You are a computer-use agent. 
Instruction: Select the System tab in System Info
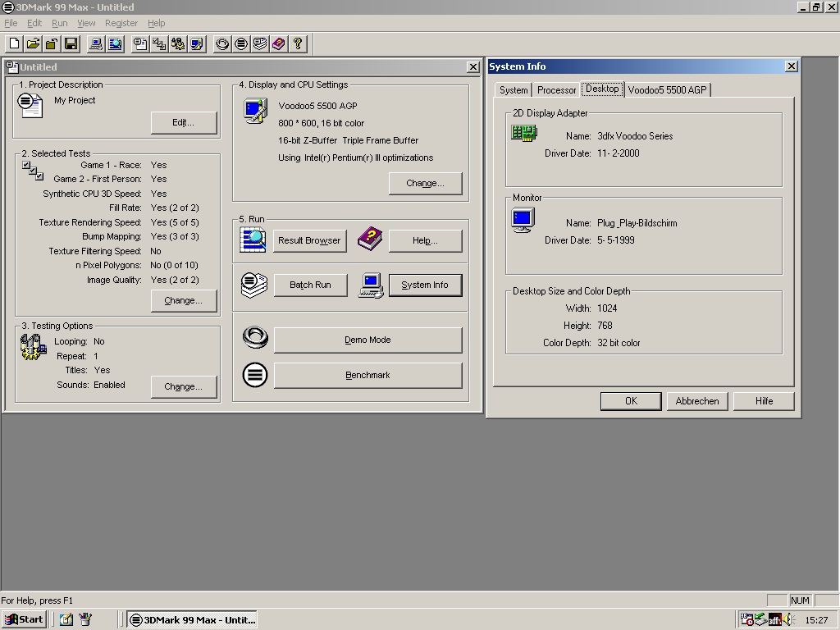click(x=514, y=90)
